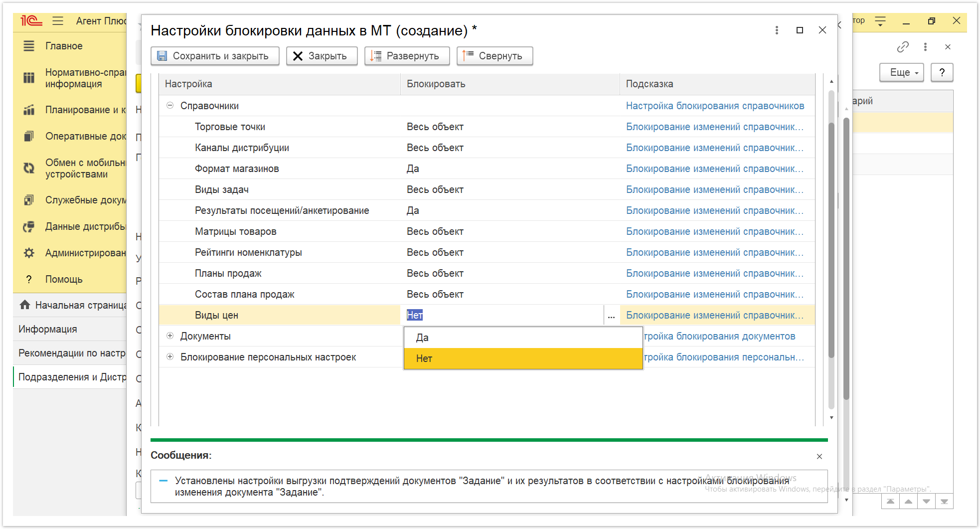The height and width of the screenshot is (529, 980).
Task: Expand the Документы tree group
Action: tap(170, 336)
